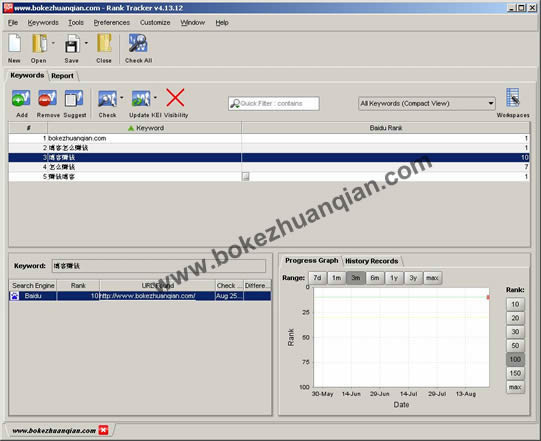
Task: Set rank scale to 30
Action: (515, 332)
